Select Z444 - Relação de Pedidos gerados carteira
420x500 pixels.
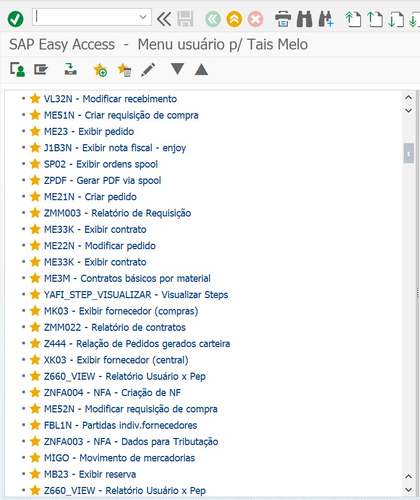137,343
